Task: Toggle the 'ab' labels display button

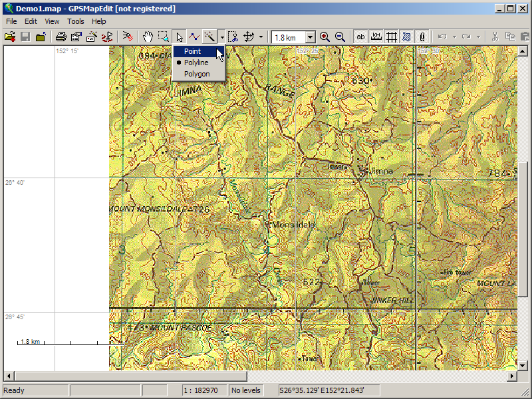Action: [361, 37]
